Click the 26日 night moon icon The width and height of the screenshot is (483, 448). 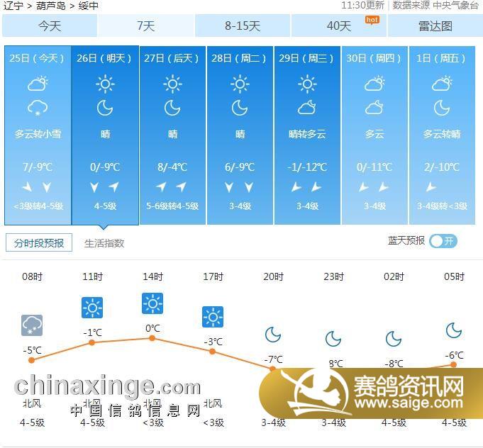tap(105, 108)
